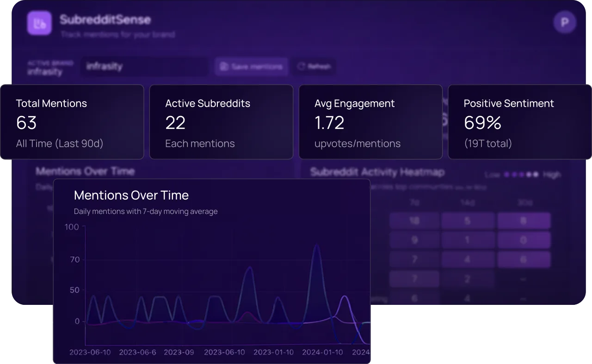
Task: Select the heatmap "14d" column header
Action: (x=467, y=202)
